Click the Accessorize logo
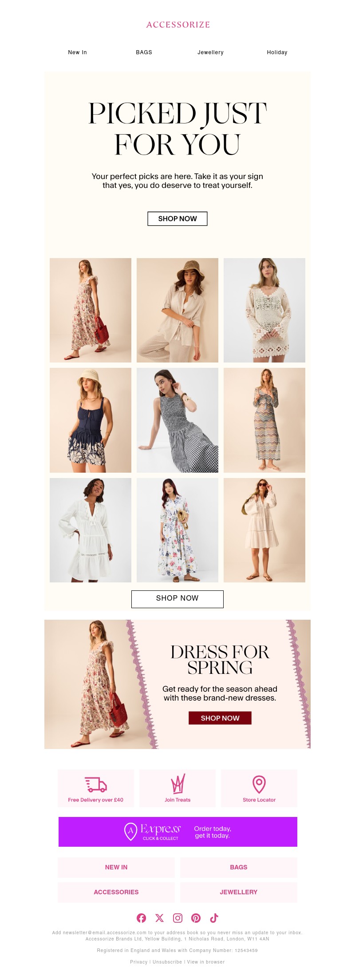355x980 pixels. tap(178, 25)
